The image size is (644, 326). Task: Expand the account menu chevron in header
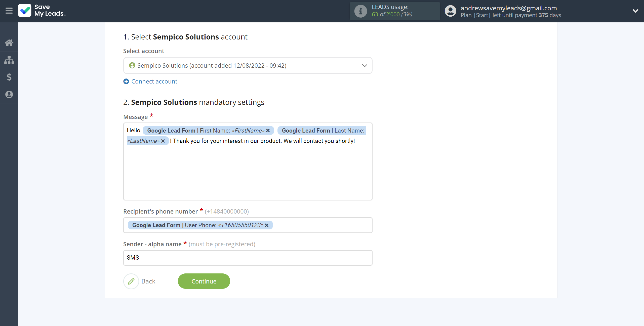point(635,11)
